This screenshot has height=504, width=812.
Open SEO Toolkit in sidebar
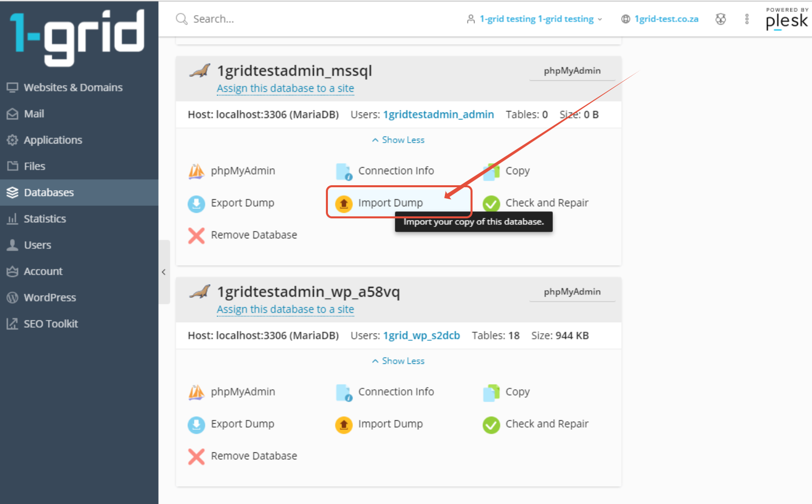[x=79, y=324]
